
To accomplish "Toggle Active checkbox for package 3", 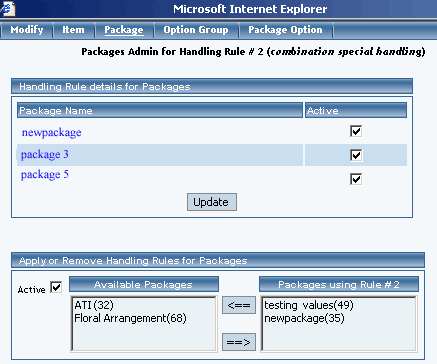I will 356,155.
